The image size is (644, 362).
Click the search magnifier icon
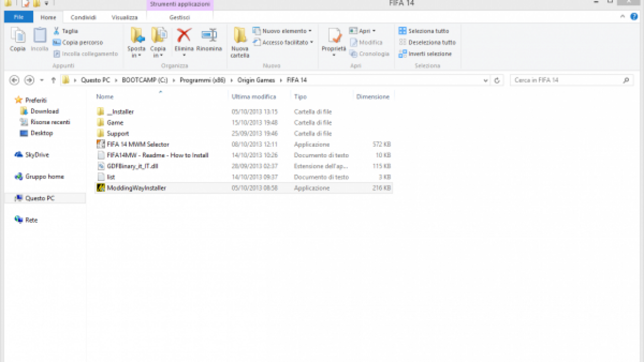click(x=626, y=80)
